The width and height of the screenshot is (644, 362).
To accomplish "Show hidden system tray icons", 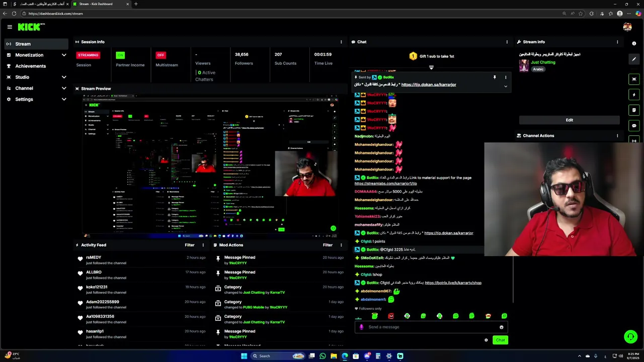I will 579,356.
